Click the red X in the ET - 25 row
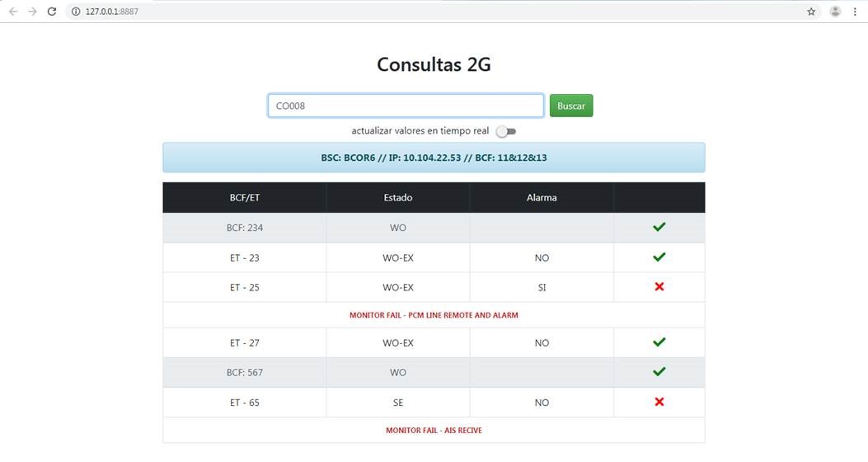The image size is (868, 462). point(659,286)
